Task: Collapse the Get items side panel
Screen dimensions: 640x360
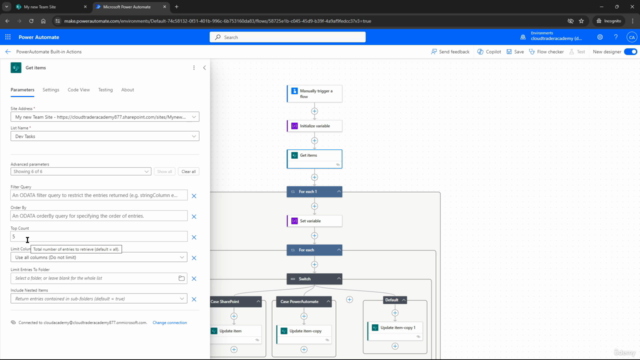Action: (x=204, y=68)
